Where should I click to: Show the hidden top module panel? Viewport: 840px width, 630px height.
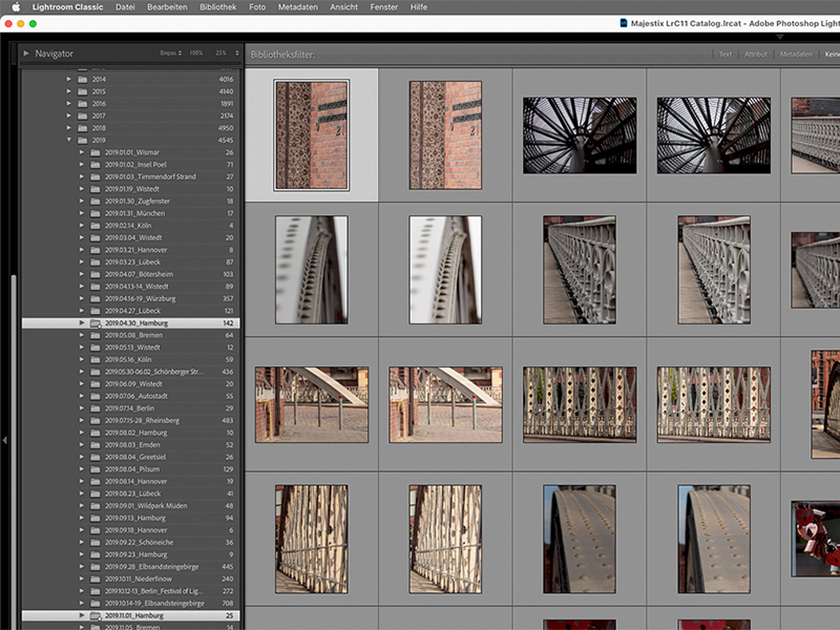780,37
